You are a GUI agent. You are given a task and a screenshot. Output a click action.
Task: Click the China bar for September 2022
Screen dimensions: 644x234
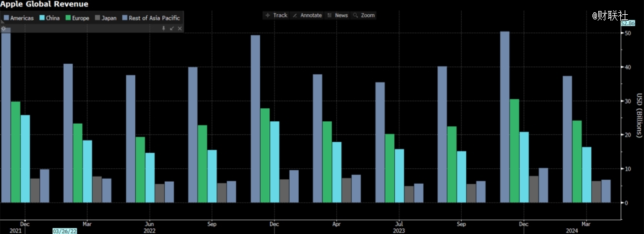pyautogui.click(x=212, y=176)
